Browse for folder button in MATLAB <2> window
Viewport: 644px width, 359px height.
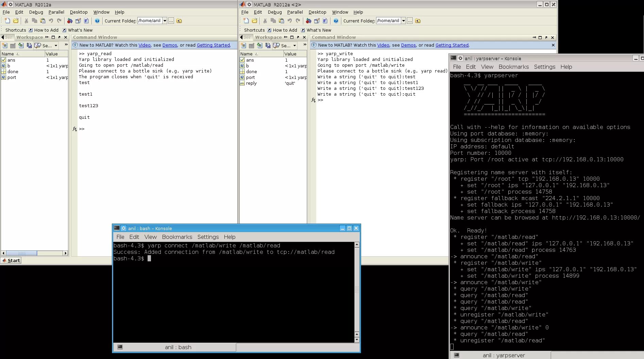[410, 21]
